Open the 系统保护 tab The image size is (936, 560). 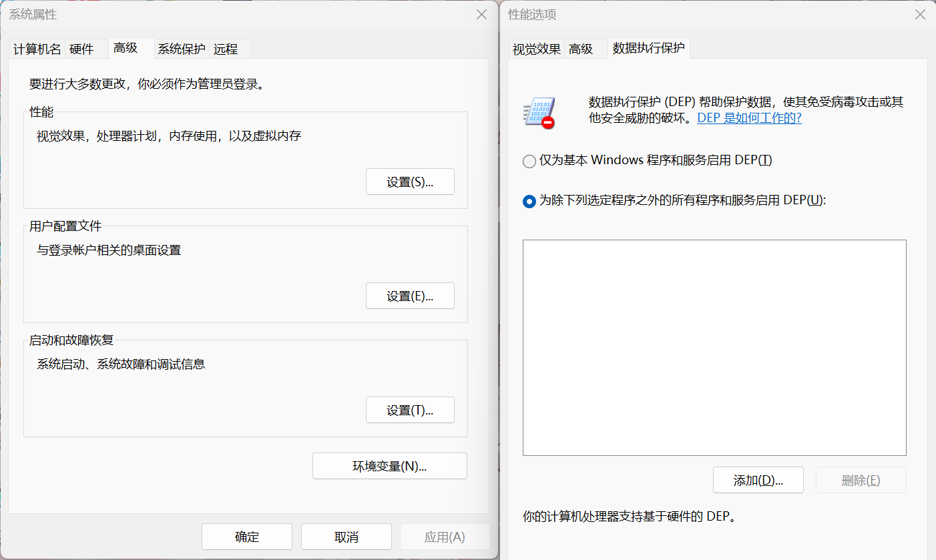[182, 49]
